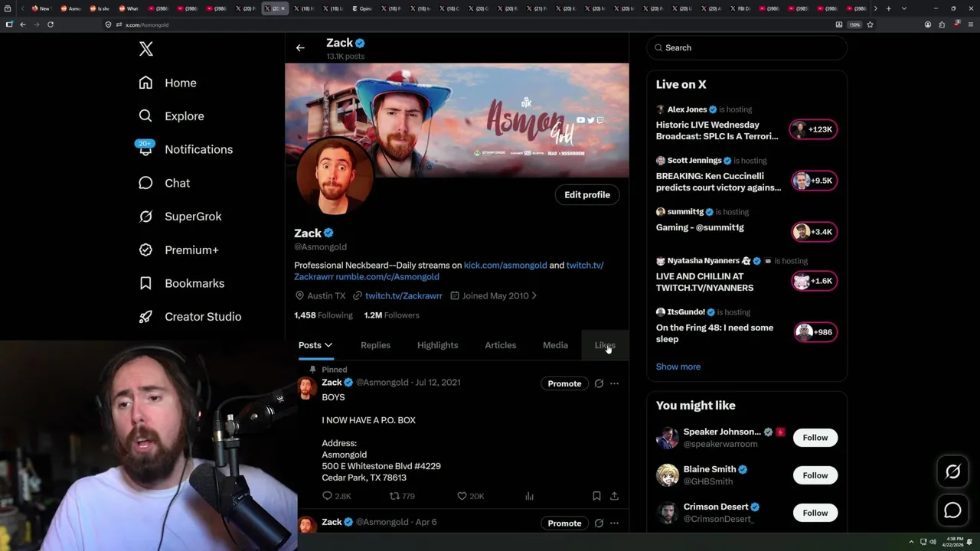View 1,458 Following list
This screenshot has width=980, height=551.
coord(323,315)
